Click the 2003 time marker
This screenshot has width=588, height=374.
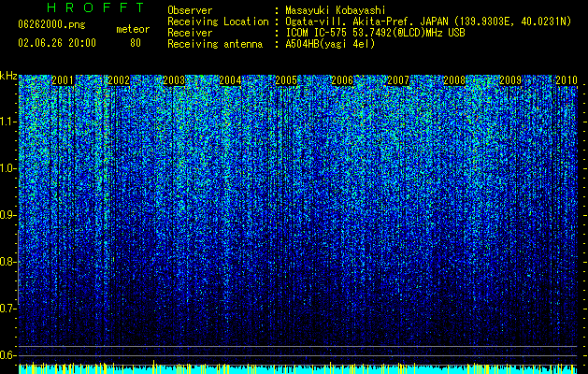point(175,80)
